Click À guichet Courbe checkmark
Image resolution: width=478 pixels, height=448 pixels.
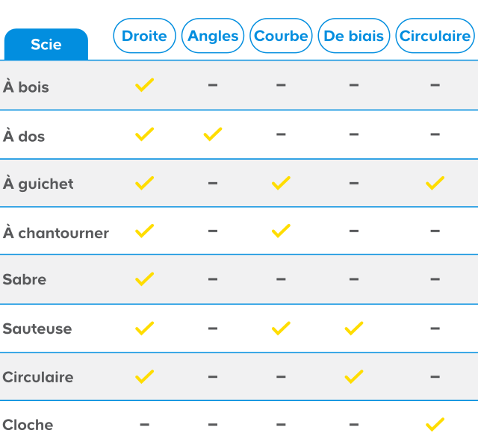coord(281,183)
